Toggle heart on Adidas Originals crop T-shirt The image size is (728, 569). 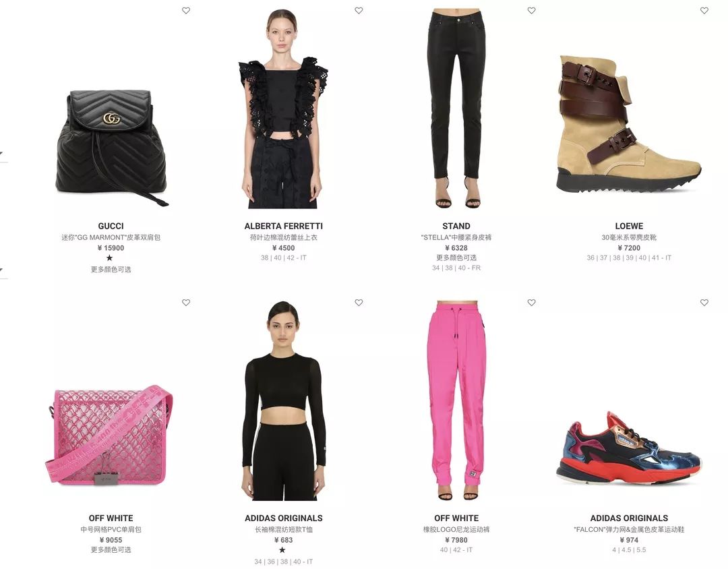359,303
